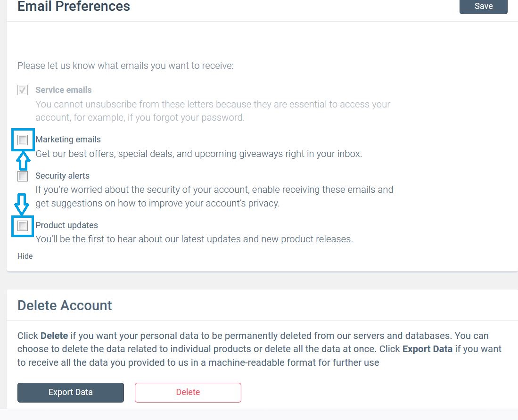Viewport: 518px width, 420px height.
Task: Collapse the email list with Hide
Action: 25,256
